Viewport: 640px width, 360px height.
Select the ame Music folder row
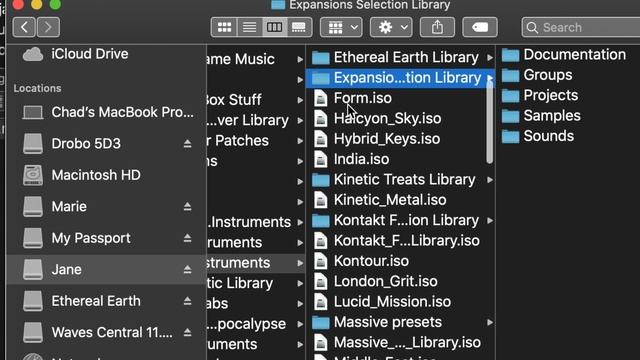256,59
